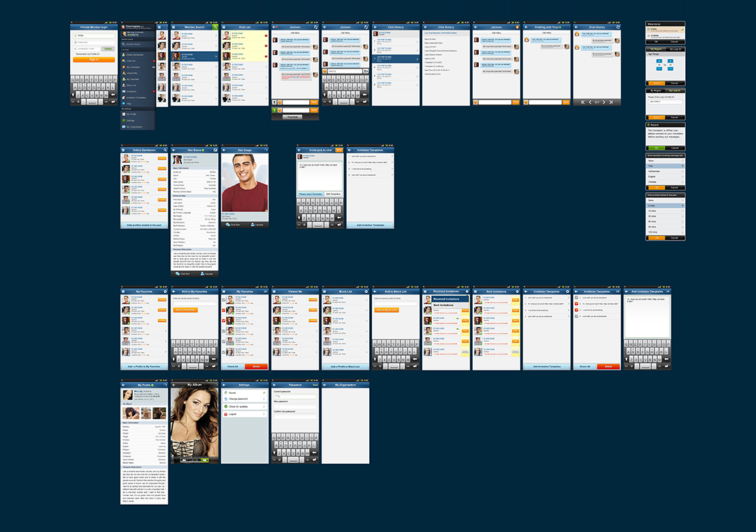Tap the green search icon in Member Search header
Screen dimensions: 756x532
click(x=215, y=27)
